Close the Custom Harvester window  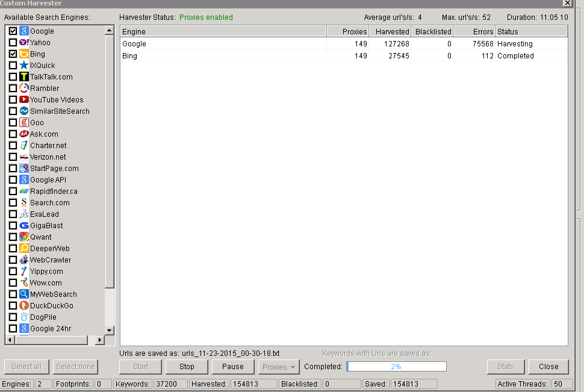(x=567, y=4)
